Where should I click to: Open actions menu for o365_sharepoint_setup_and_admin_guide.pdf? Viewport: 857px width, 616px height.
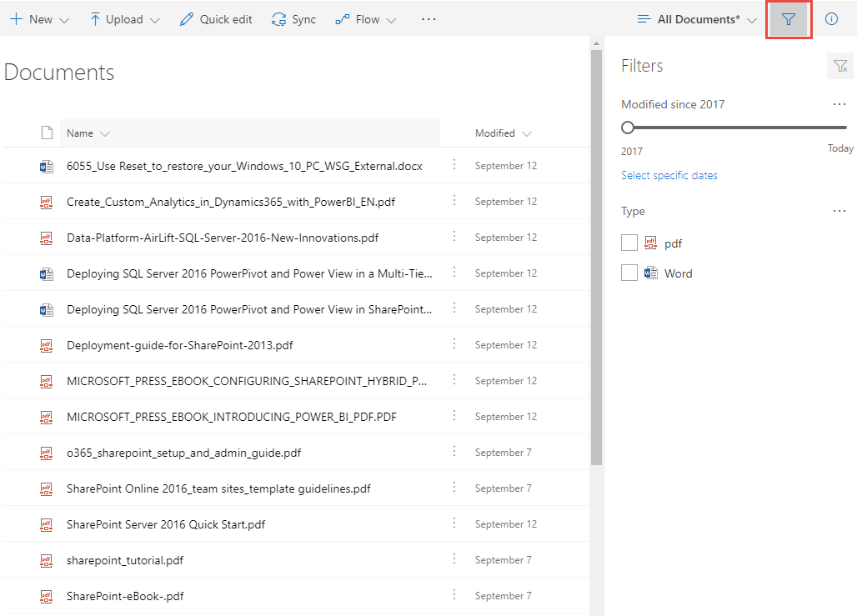coord(454,452)
